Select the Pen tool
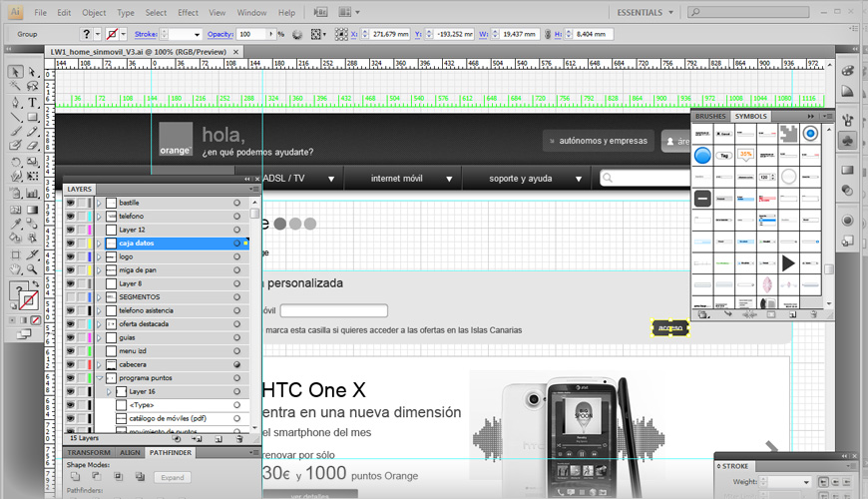Screen dimensions: 868x499 [x=16, y=103]
